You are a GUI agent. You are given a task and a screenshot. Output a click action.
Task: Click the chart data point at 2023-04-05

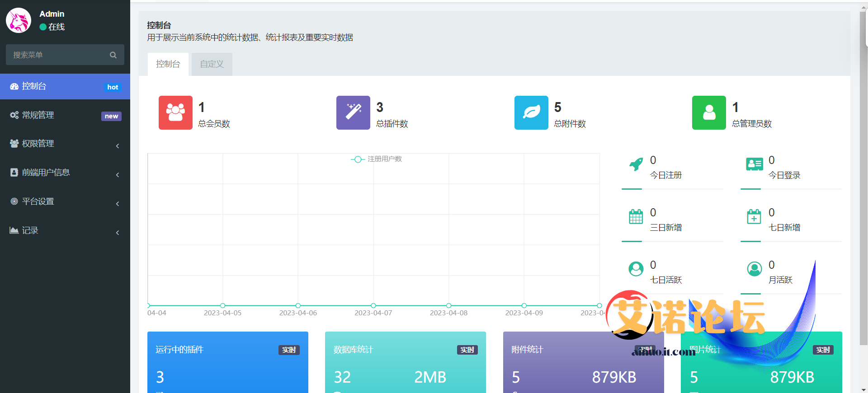[x=222, y=306]
